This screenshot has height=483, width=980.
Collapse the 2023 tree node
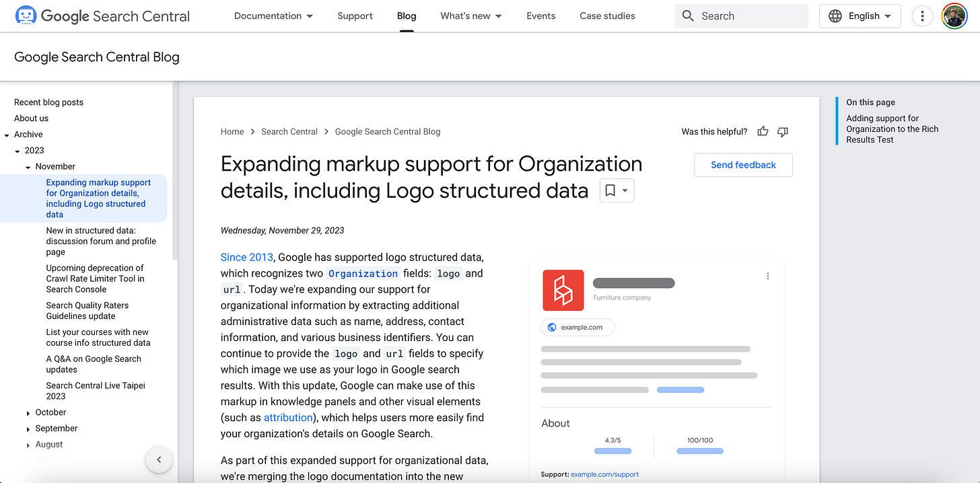(x=17, y=151)
